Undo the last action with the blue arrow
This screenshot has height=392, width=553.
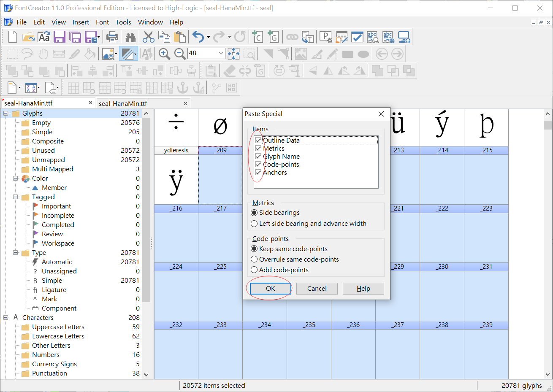point(198,37)
